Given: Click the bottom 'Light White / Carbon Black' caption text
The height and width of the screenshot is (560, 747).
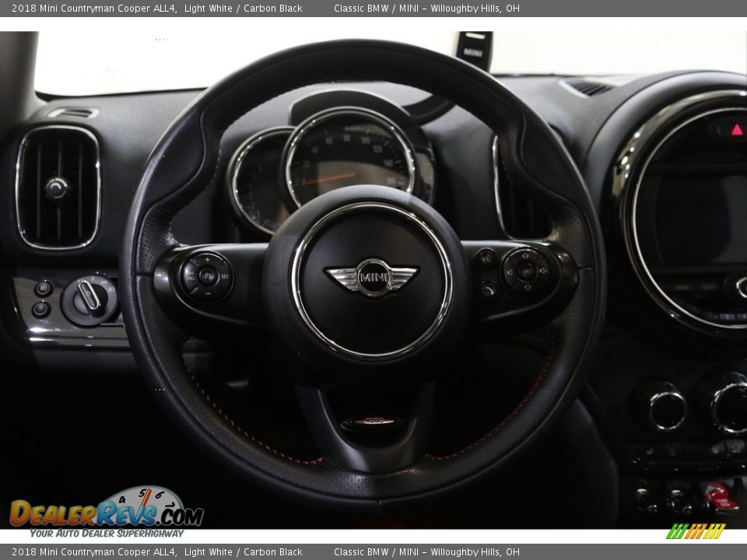Looking at the screenshot, I should click(x=244, y=552).
